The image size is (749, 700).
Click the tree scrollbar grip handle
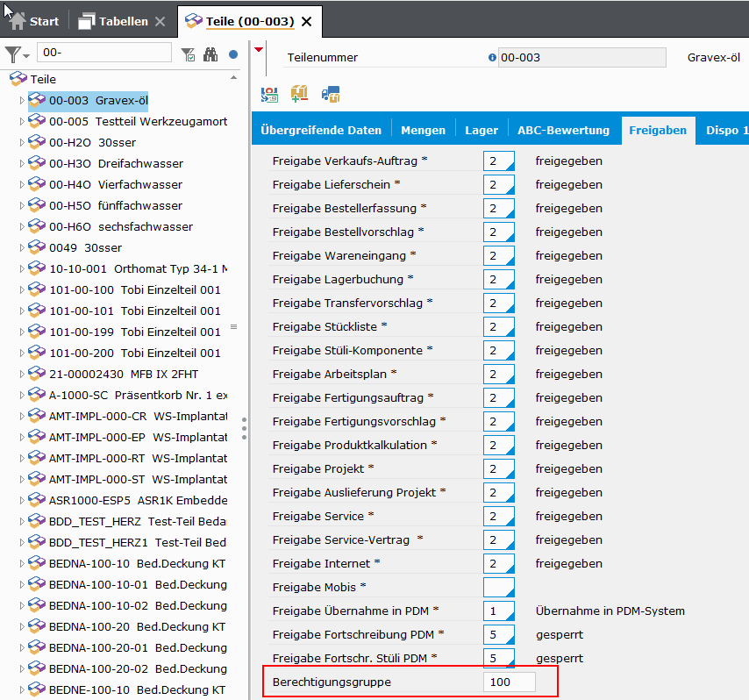[x=233, y=327]
